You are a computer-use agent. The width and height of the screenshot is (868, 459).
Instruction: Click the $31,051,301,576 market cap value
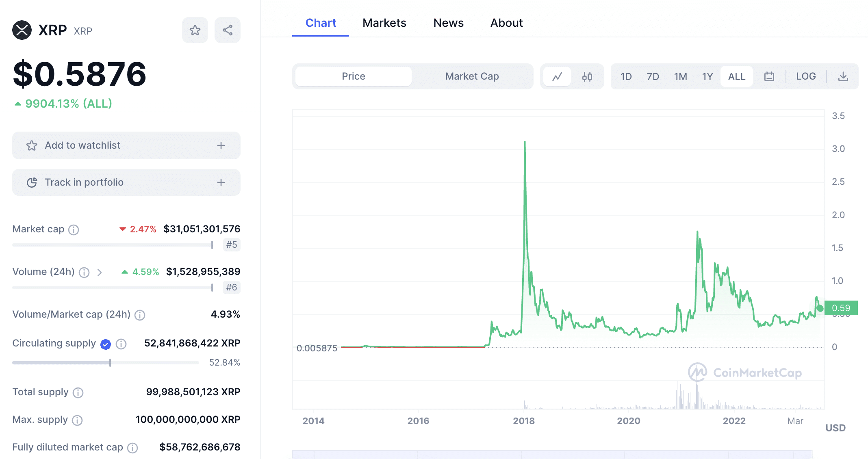click(202, 229)
